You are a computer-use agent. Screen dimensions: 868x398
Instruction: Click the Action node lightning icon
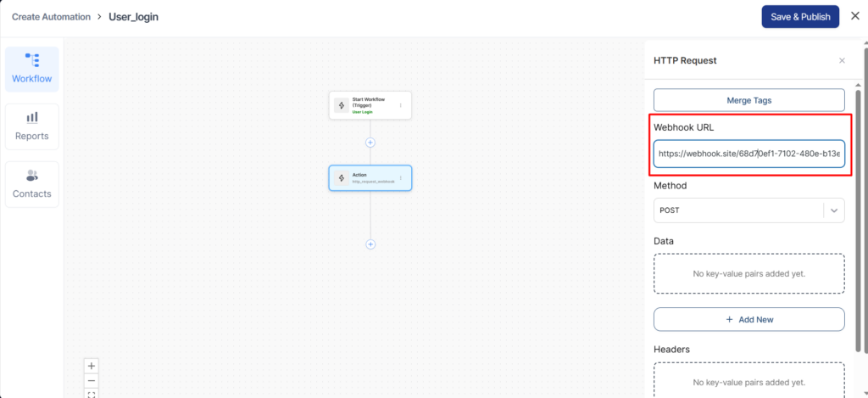[342, 178]
